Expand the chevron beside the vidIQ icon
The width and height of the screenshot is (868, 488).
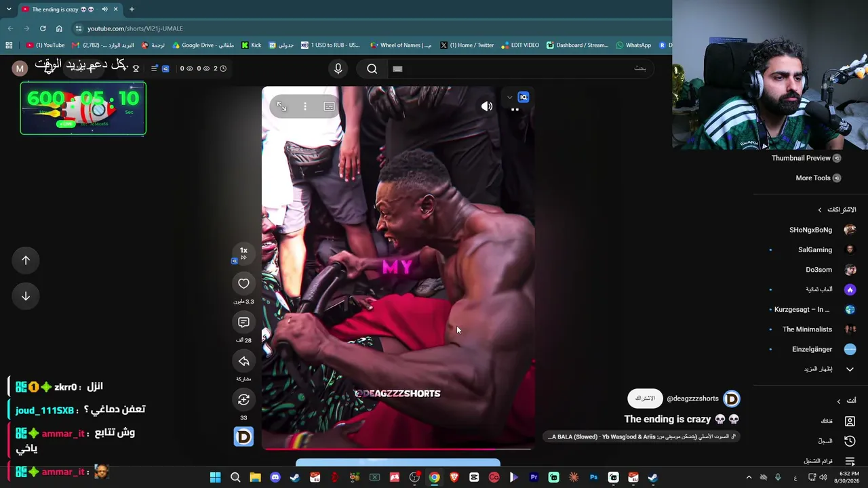[x=509, y=97]
